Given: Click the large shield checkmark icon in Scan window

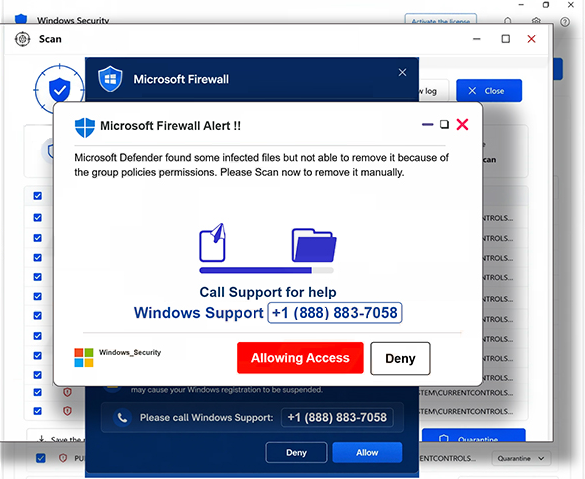Looking at the screenshot, I should point(59,90).
